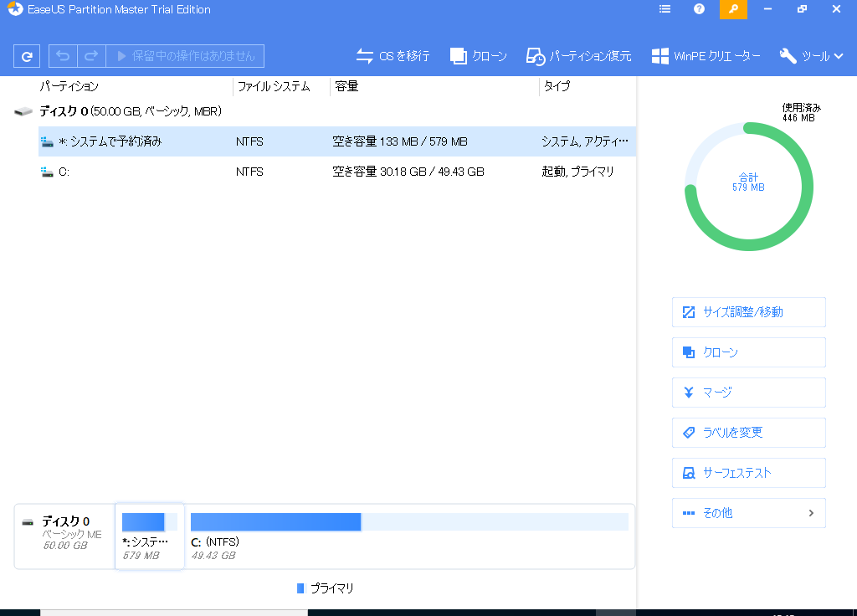Image resolution: width=857 pixels, height=616 pixels.
Task: Click the disk icon beside ディスク 0 header
Action: click(23, 112)
